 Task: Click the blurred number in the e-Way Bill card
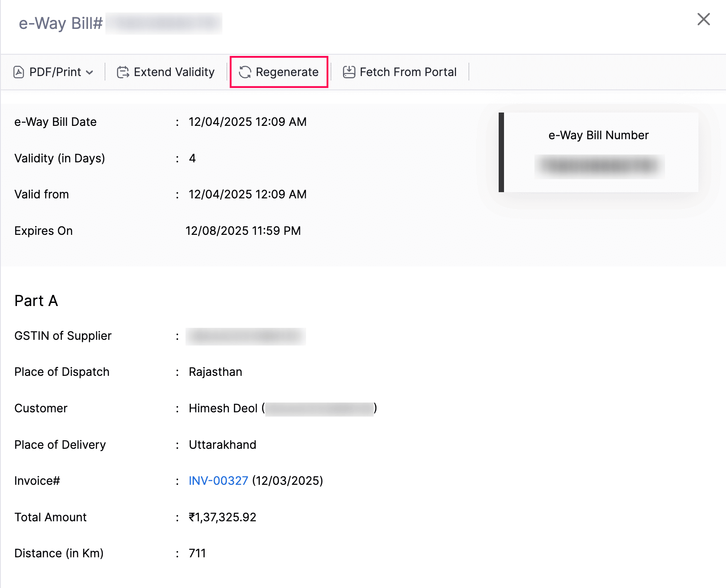pos(599,166)
